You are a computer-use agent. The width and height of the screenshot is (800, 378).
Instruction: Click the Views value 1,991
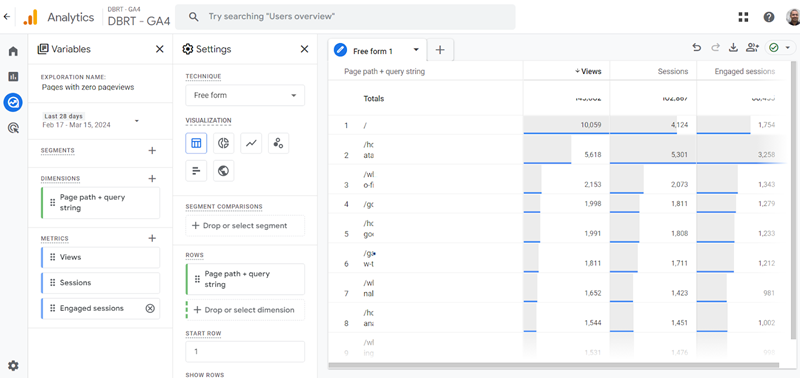tap(593, 233)
